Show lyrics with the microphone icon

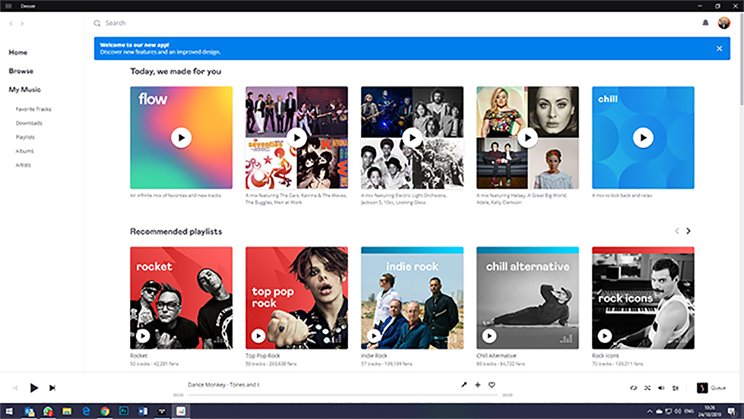point(463,385)
